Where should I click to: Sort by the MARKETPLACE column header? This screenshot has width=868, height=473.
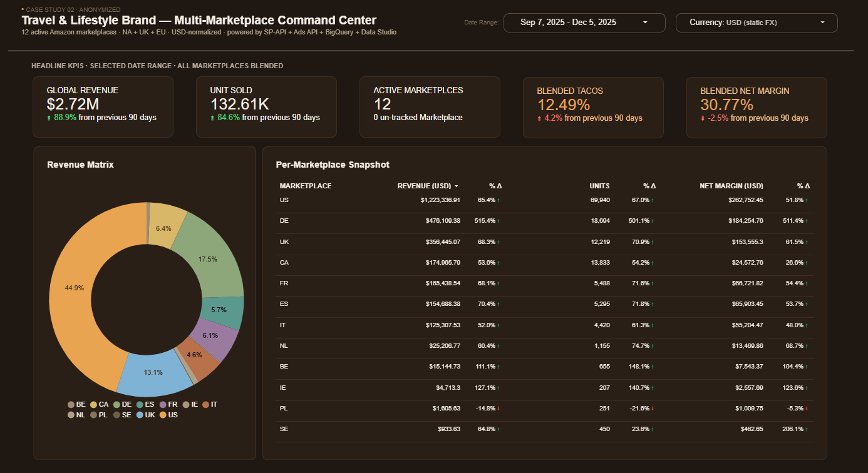point(306,186)
